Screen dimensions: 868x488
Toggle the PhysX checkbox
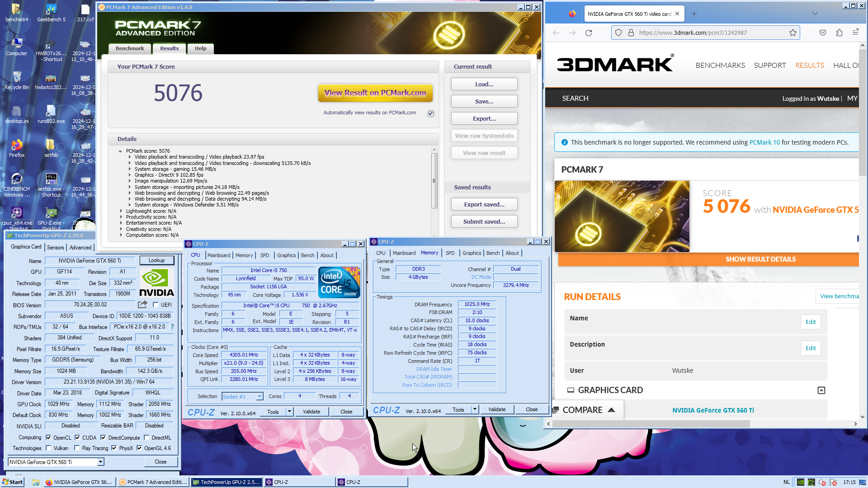coord(114,448)
